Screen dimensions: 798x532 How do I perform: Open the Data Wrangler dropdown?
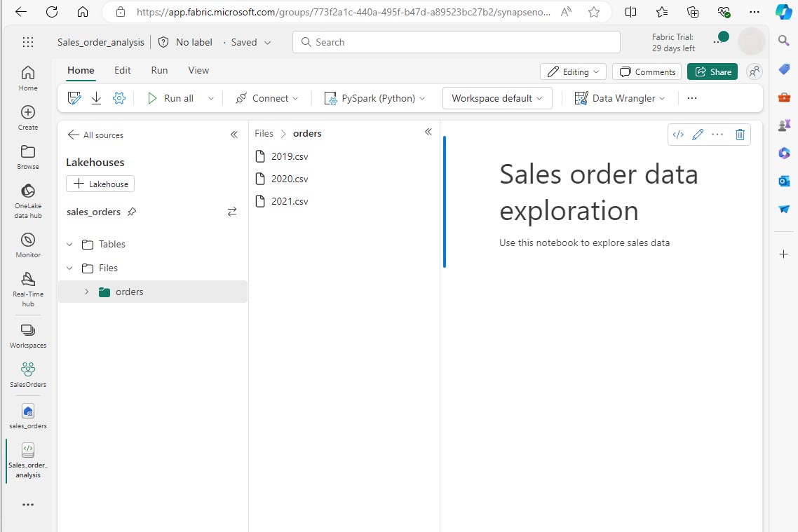[x=620, y=98]
